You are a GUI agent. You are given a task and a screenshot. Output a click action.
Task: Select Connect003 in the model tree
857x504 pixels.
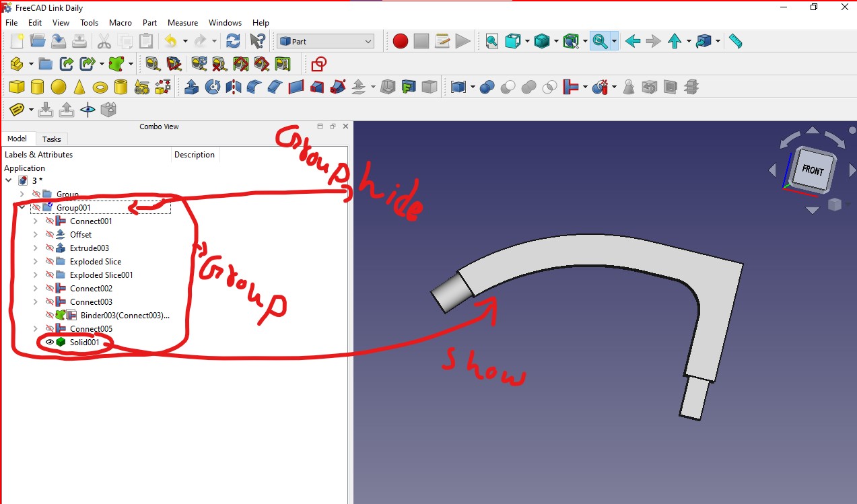[x=91, y=301]
